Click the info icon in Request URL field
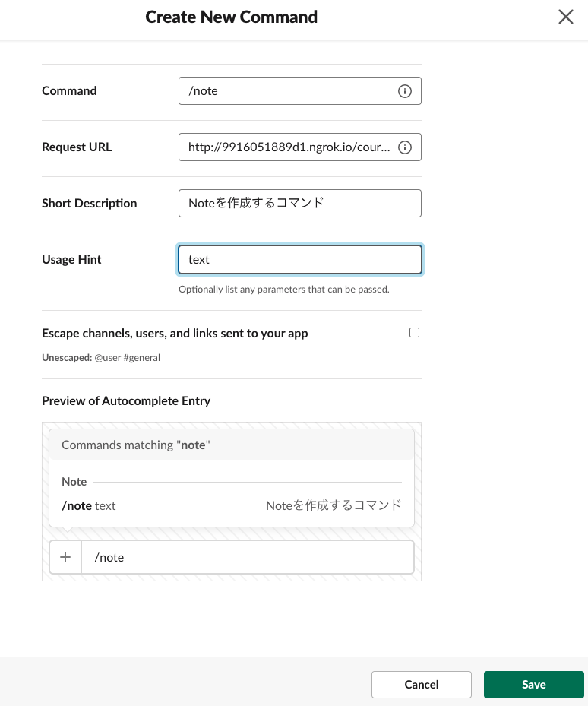Image resolution: width=588 pixels, height=706 pixels. pos(404,147)
